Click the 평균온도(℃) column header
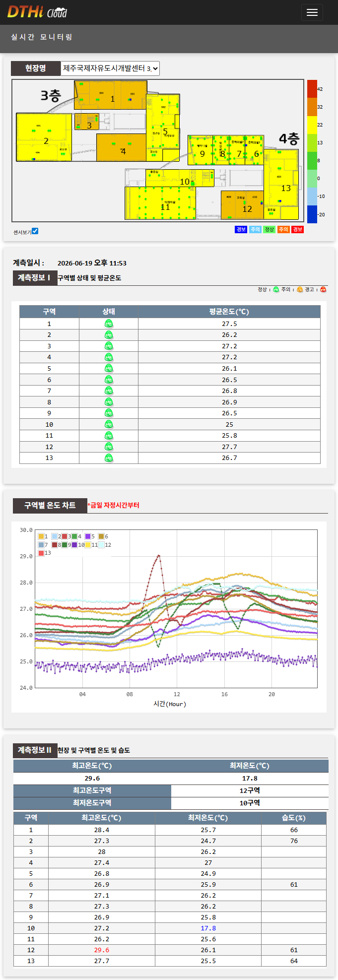This screenshot has height=980, width=338. pos(229,312)
